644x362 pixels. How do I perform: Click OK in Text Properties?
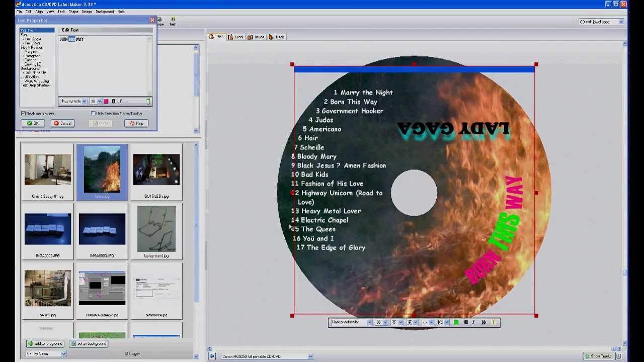[32, 123]
